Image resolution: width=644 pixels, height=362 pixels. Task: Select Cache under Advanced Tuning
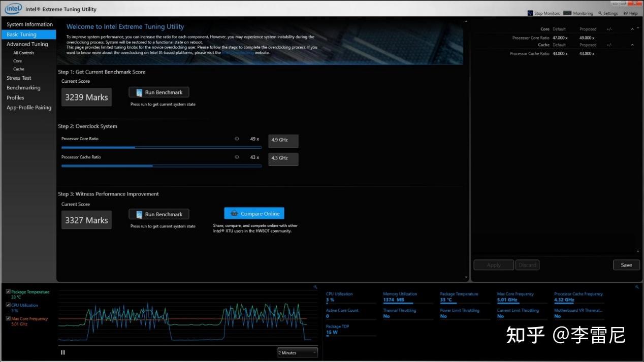pos(19,69)
